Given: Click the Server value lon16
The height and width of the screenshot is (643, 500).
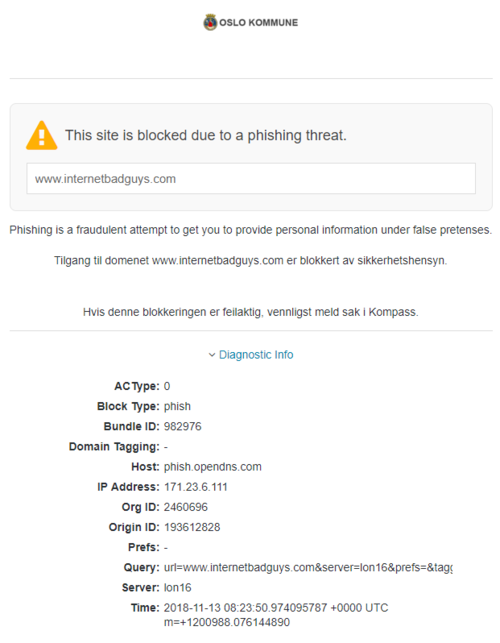Looking at the screenshot, I should tap(178, 588).
